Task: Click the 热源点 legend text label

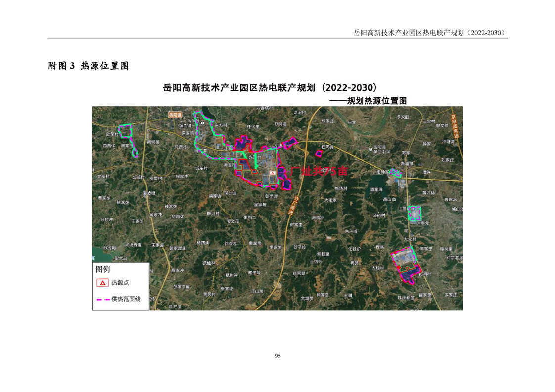Action: tap(120, 283)
